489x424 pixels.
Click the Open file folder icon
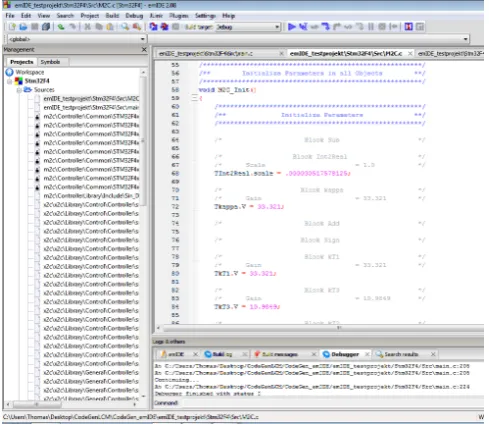[23, 27]
